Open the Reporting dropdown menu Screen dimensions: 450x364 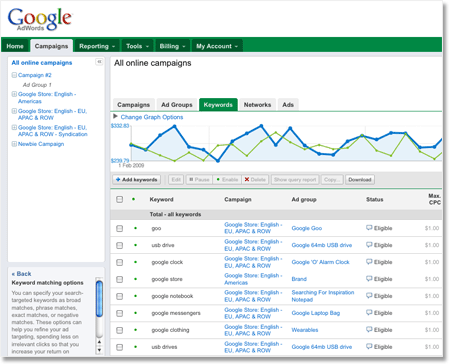[97, 46]
